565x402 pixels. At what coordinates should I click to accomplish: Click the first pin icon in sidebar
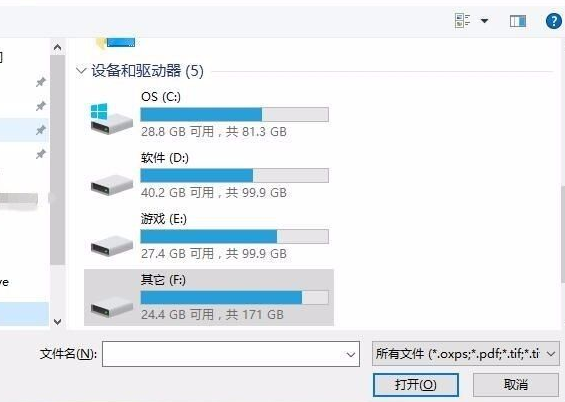(41, 82)
